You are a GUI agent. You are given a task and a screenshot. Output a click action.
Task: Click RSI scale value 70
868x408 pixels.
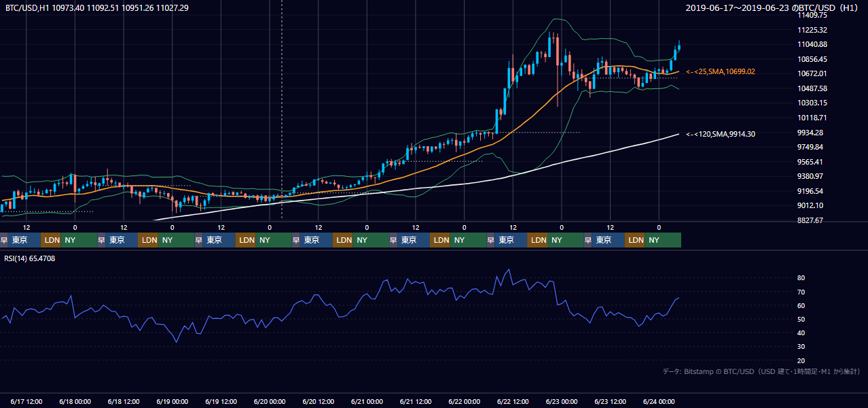[x=801, y=292]
